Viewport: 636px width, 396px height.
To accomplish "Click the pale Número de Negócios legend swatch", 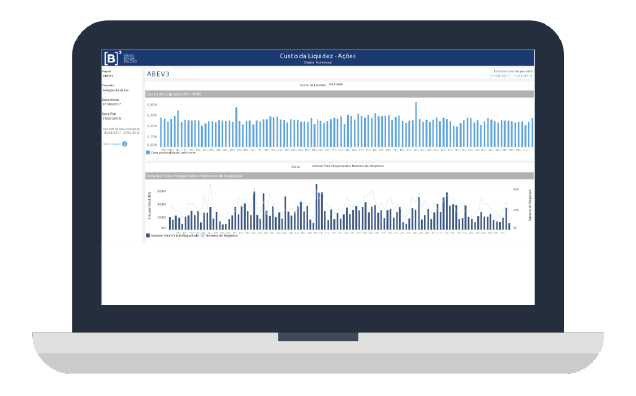I will tap(203, 235).
